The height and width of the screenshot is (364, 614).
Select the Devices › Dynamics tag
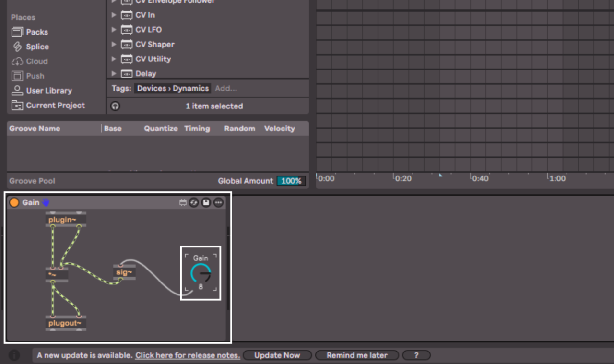point(173,89)
